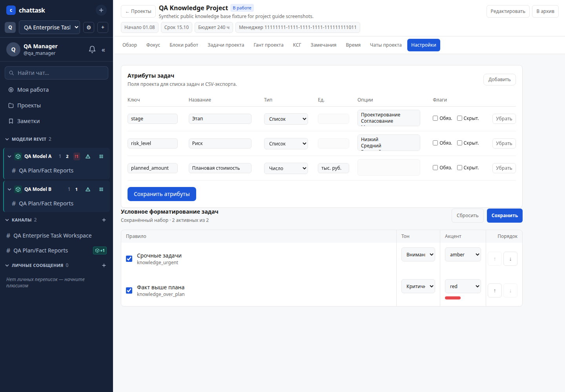Click the Заметки bookmark icon
The height and width of the screenshot is (392, 565).
(x=11, y=121)
